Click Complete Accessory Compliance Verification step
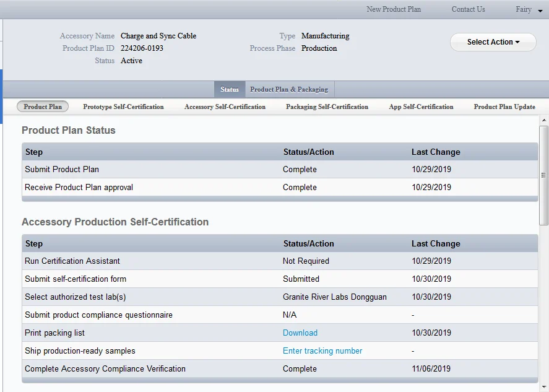Viewport: 549px width, 392px height. 105,369
